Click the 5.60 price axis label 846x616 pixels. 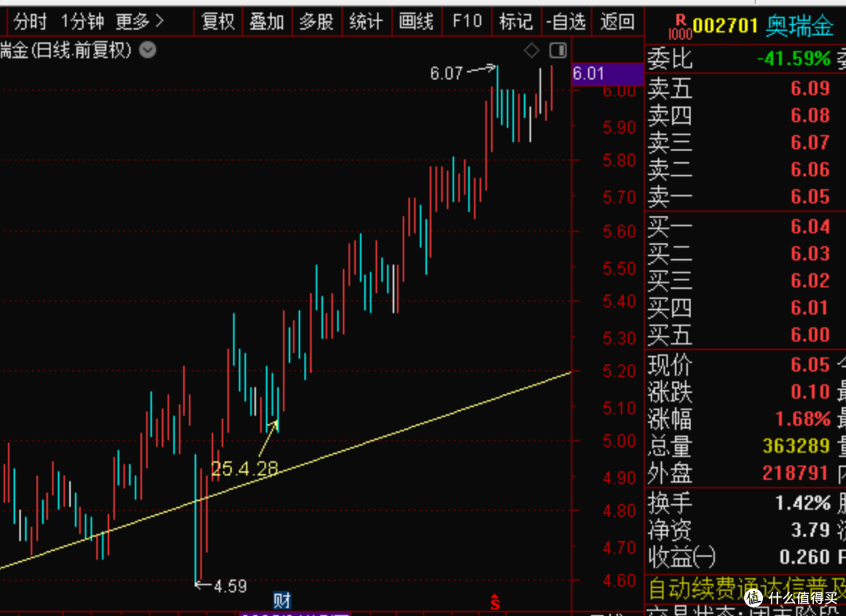click(620, 232)
